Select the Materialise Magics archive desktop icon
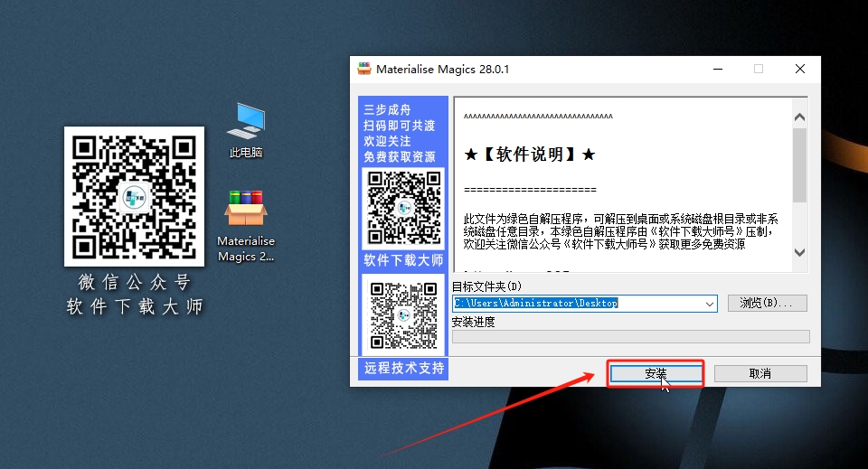 (x=246, y=226)
